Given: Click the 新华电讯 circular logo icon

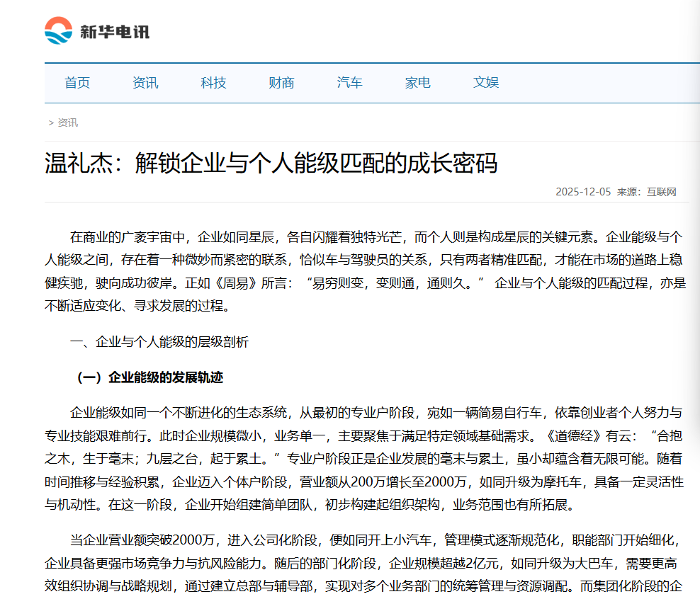Looking at the screenshot, I should coord(58,29).
